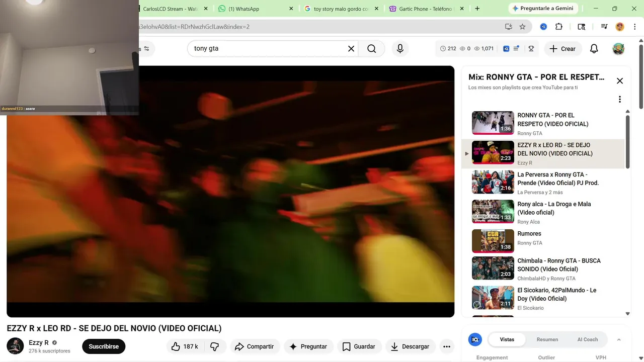Open 'Chimbala - Ronny GTA - BUSCA SONIDO' title
The height and width of the screenshot is (362, 644).
(x=559, y=265)
